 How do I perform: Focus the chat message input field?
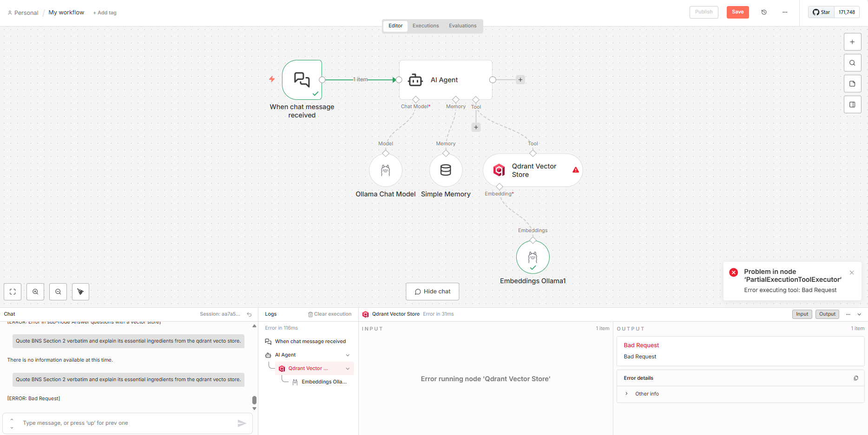(128, 423)
